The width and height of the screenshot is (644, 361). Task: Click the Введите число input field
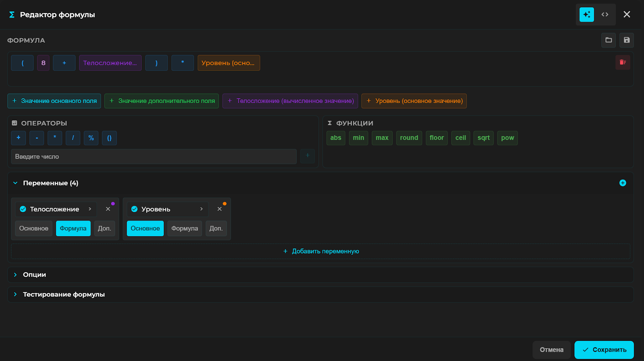(x=153, y=157)
